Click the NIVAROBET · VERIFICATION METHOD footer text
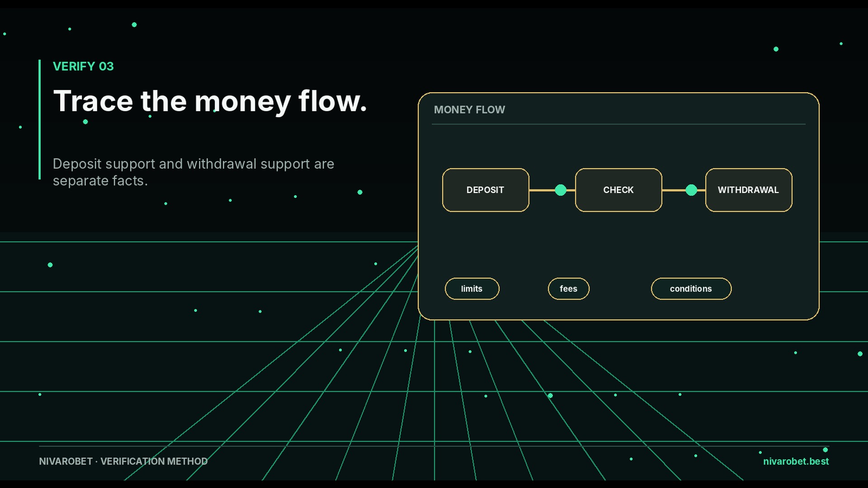868x488 pixels. 123,461
